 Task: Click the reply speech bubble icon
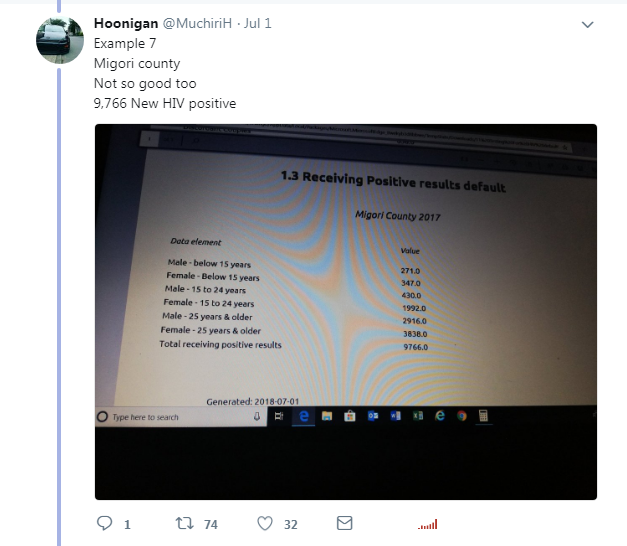[105, 523]
